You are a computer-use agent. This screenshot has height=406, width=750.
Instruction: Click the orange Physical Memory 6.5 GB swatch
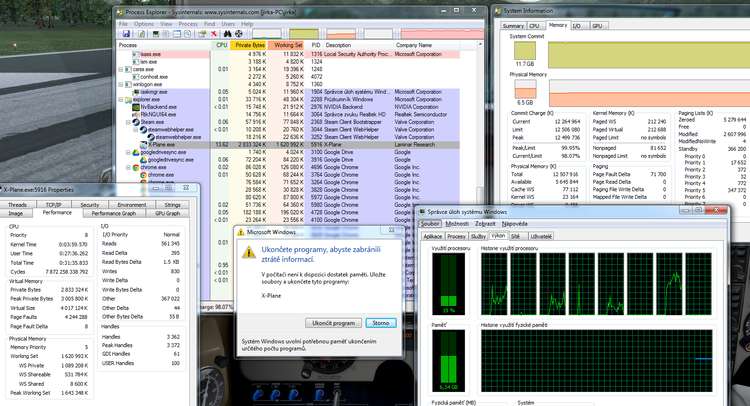[525, 89]
